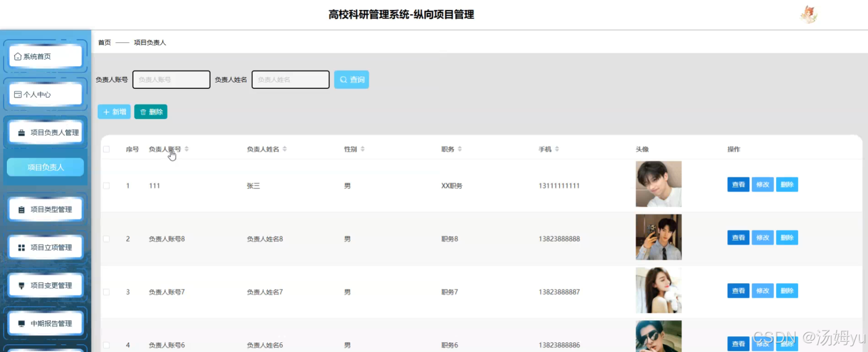The height and width of the screenshot is (352, 868).
Task: Click the position cell 职务8
Action: click(x=450, y=239)
